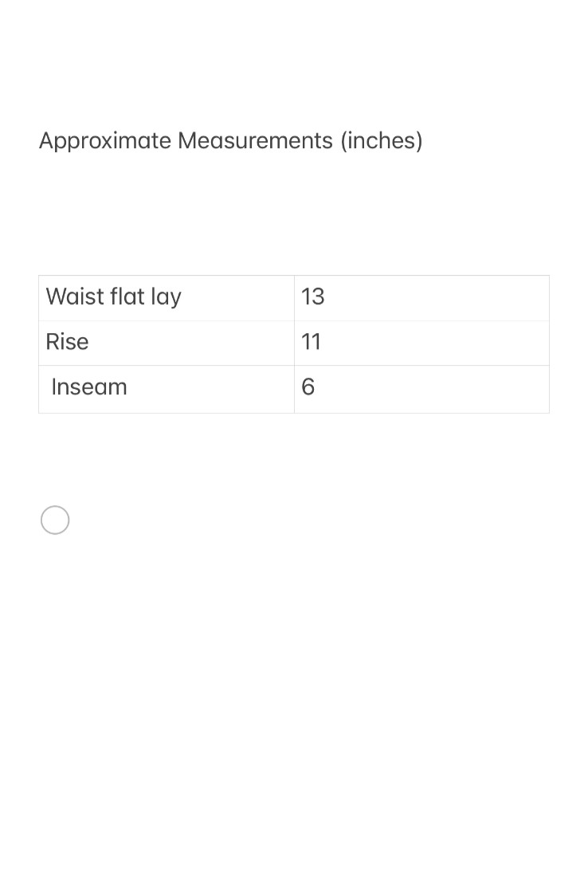
Task: Select the empty circle radio button
Action: tap(55, 520)
